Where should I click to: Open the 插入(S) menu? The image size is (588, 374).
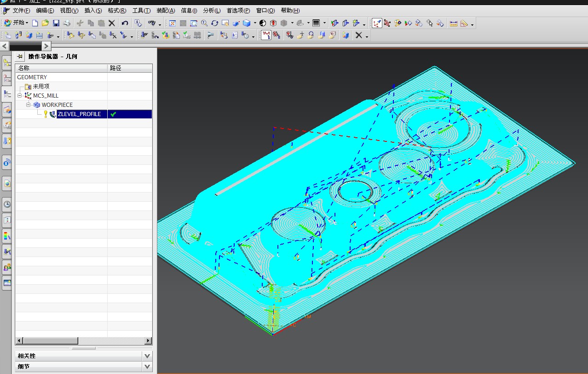click(93, 11)
